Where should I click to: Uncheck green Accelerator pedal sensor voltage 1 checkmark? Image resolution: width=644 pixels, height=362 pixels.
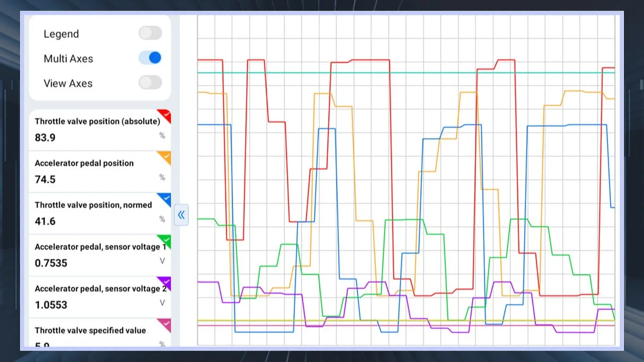pos(166,242)
